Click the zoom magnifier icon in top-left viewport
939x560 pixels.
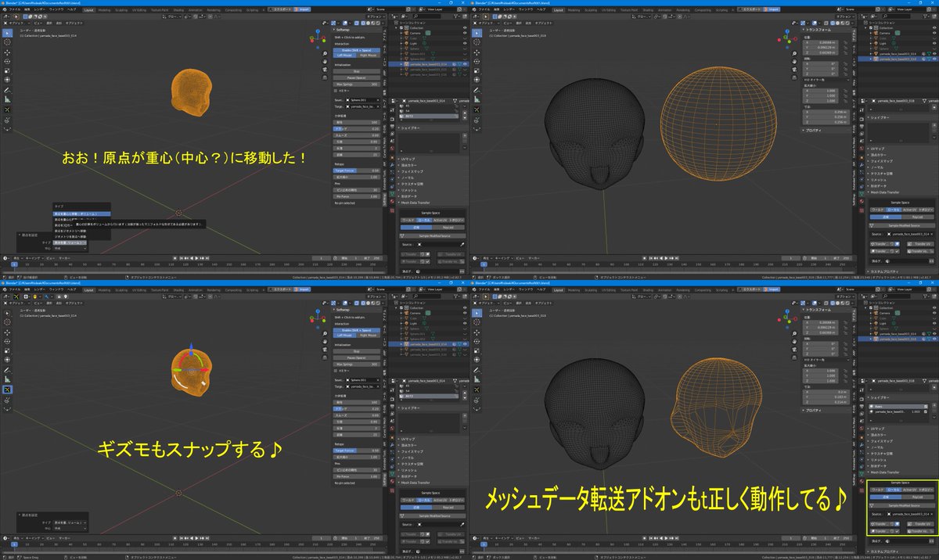tap(325, 53)
